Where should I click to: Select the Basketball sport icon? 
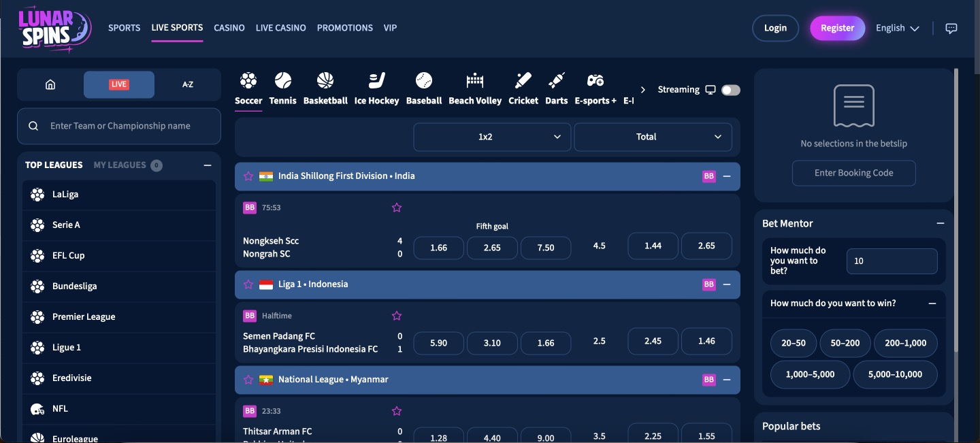325,82
